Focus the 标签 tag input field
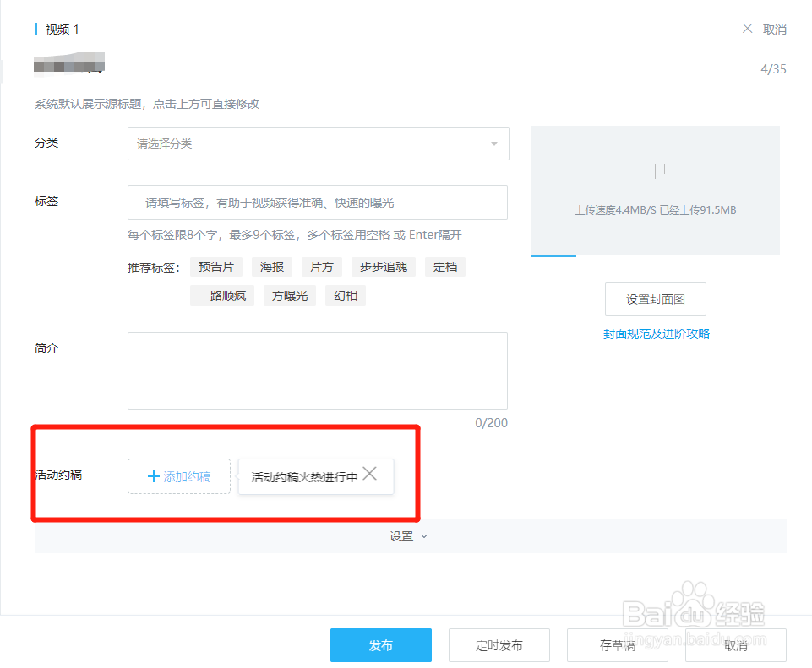 (x=318, y=203)
